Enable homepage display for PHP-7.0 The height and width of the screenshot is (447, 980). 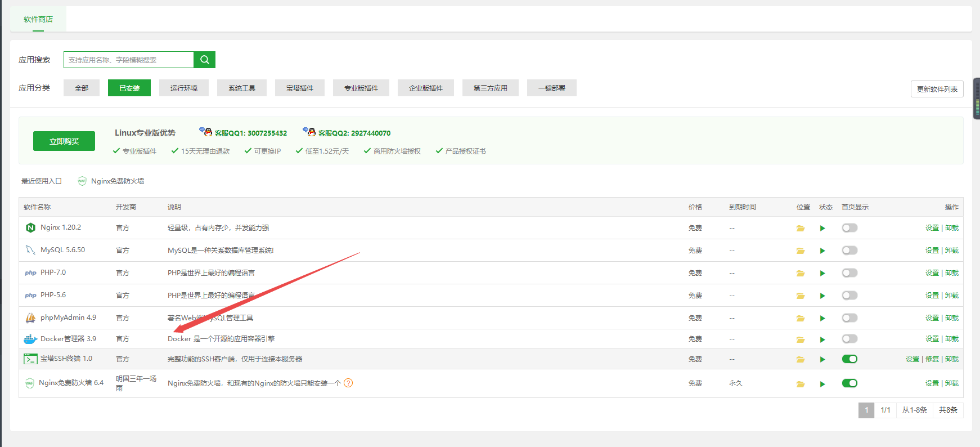pyautogui.click(x=849, y=273)
